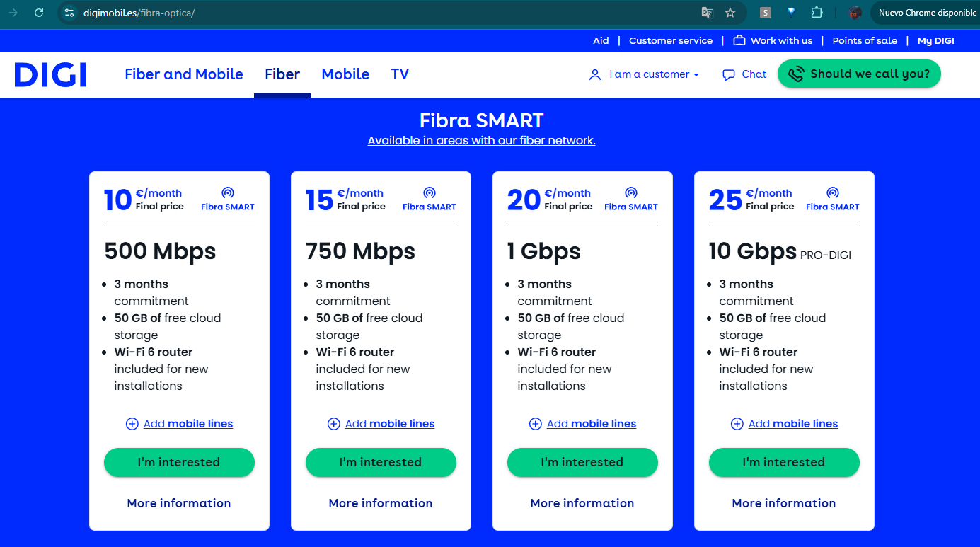Open the Chat link
This screenshot has height=547, width=980.
click(744, 74)
